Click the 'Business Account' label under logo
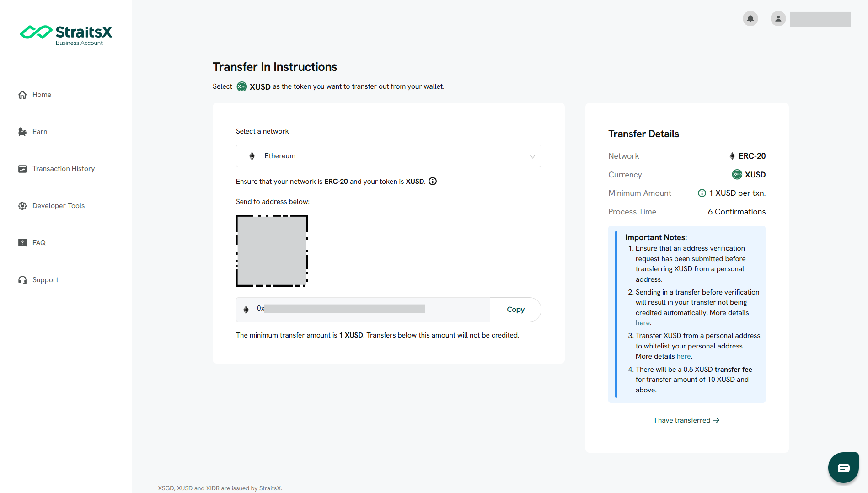The image size is (868, 493). [x=79, y=43]
